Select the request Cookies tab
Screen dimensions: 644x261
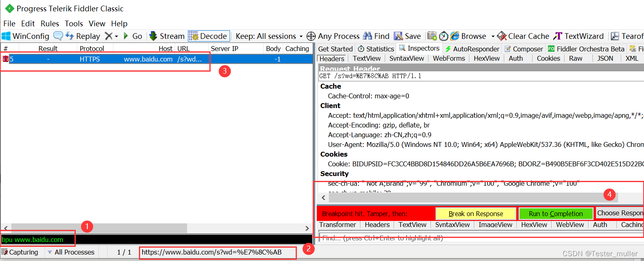[x=548, y=58]
